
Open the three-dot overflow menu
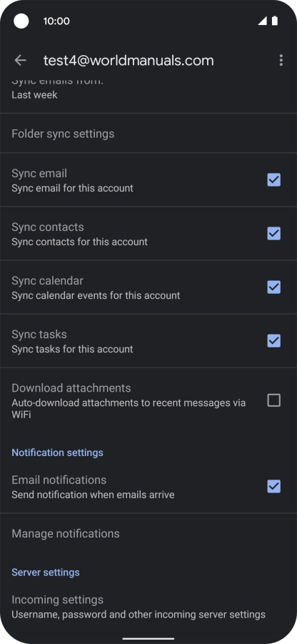281,60
